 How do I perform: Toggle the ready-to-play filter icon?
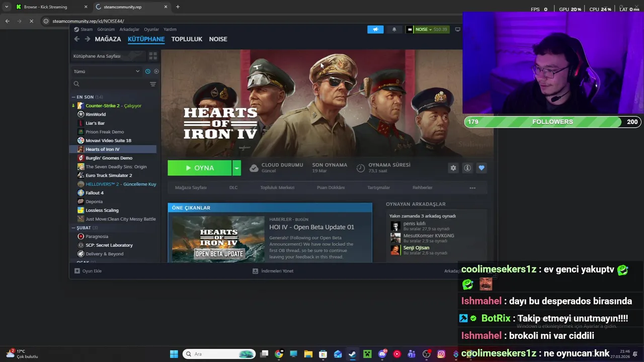[x=156, y=71]
